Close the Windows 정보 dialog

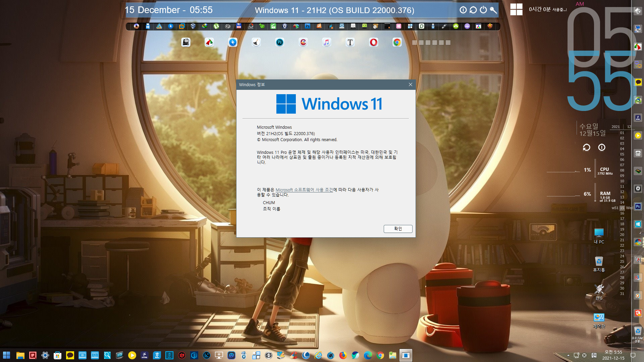coord(410,84)
